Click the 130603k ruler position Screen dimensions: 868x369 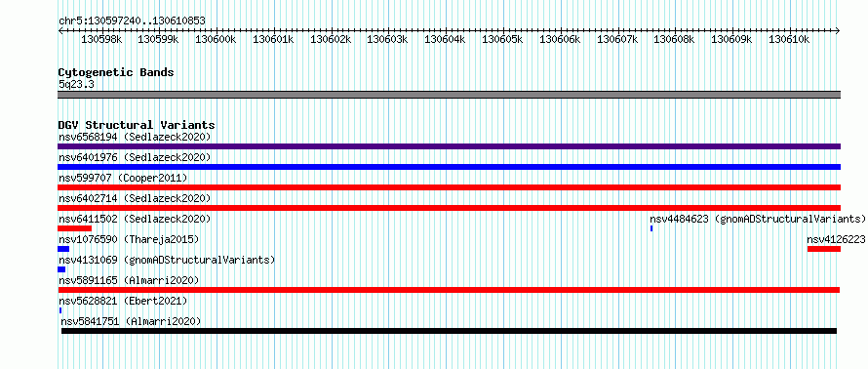(387, 39)
